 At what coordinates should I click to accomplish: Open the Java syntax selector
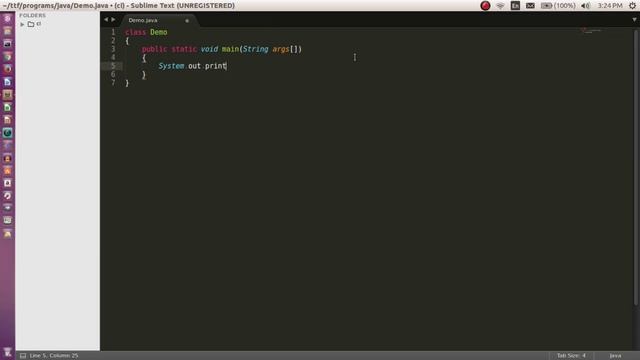(x=615, y=356)
